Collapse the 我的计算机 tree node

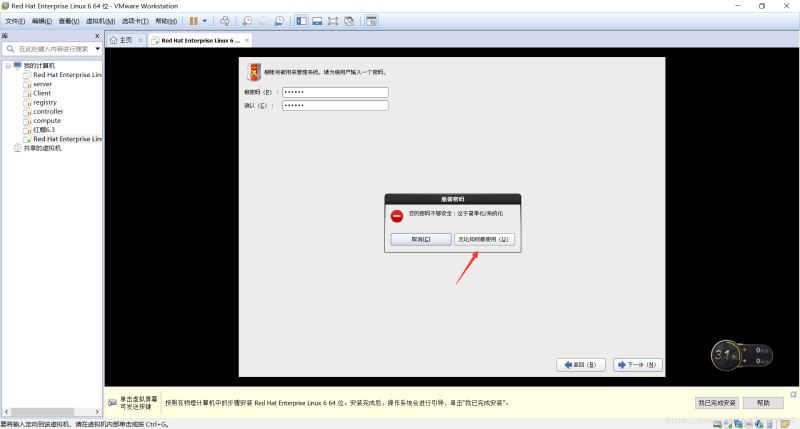(x=7, y=65)
